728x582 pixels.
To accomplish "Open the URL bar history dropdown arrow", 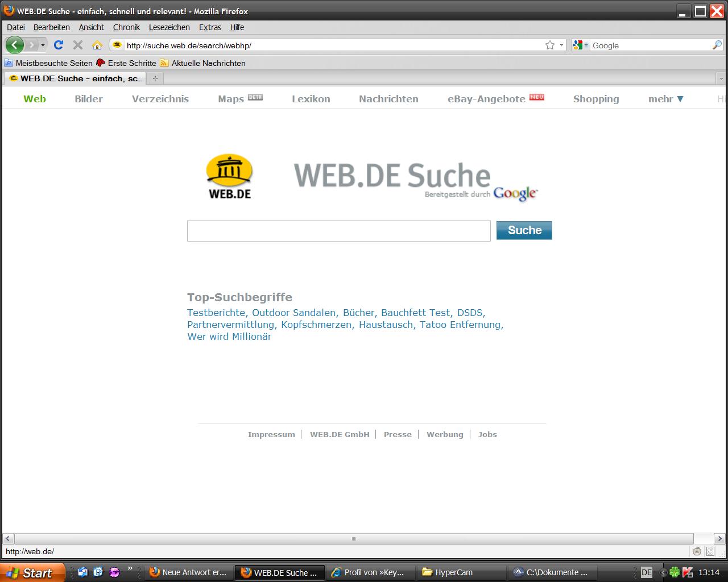I will (x=561, y=45).
